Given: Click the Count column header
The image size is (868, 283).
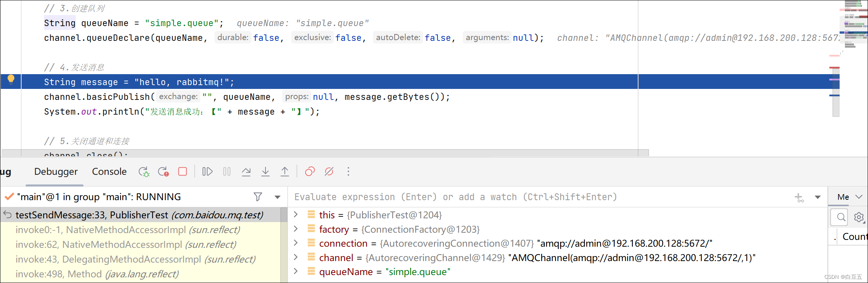Looking at the screenshot, I should pyautogui.click(x=855, y=237).
